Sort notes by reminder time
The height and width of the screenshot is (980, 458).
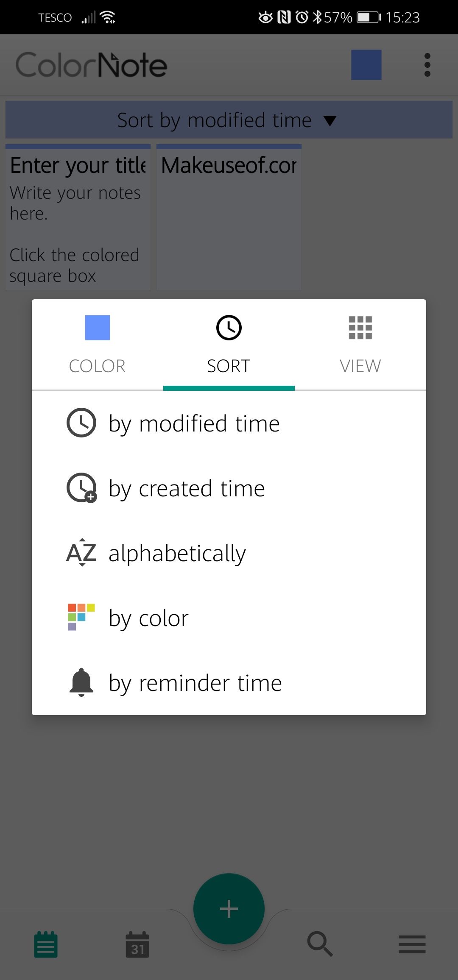[195, 683]
